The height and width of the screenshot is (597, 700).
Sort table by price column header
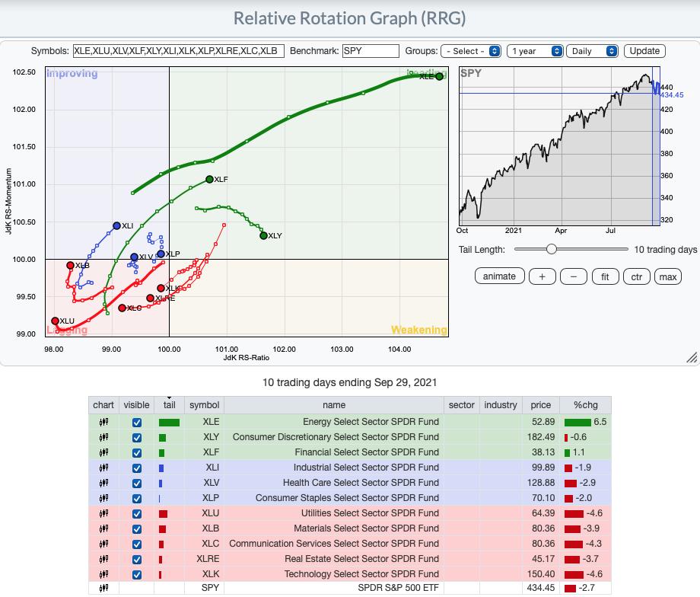click(x=541, y=405)
